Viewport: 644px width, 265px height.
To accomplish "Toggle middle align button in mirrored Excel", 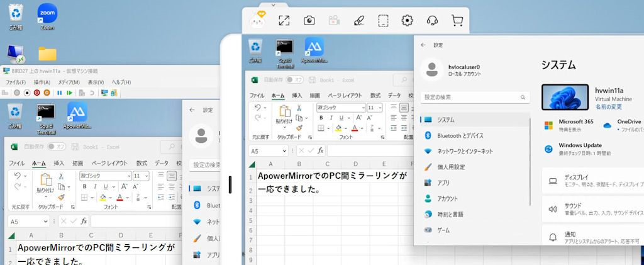I will pos(404,108).
